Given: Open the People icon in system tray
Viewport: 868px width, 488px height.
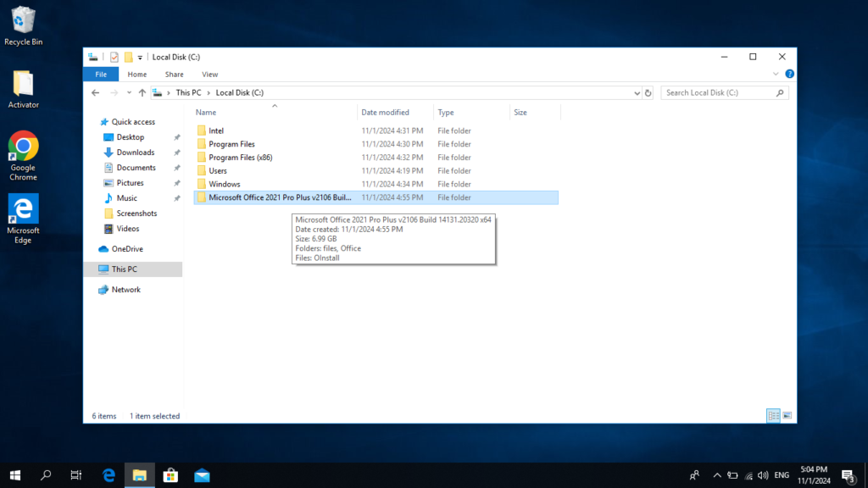Looking at the screenshot, I should click(x=694, y=475).
